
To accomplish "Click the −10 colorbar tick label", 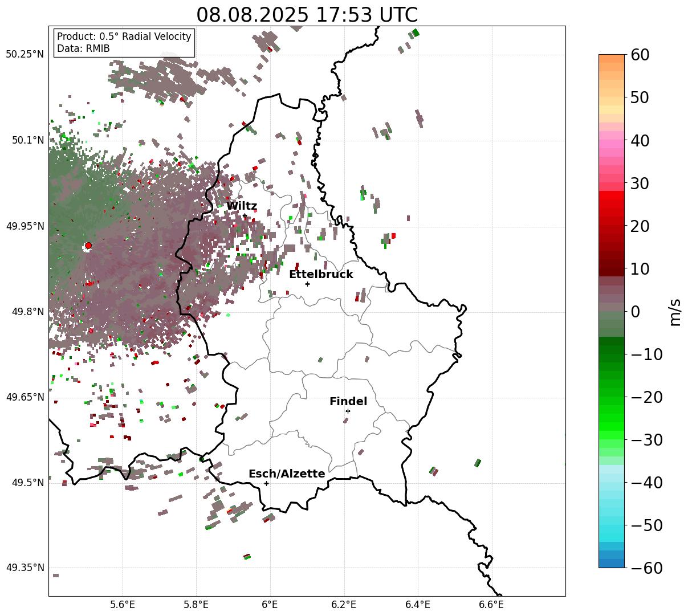I will coord(646,354).
